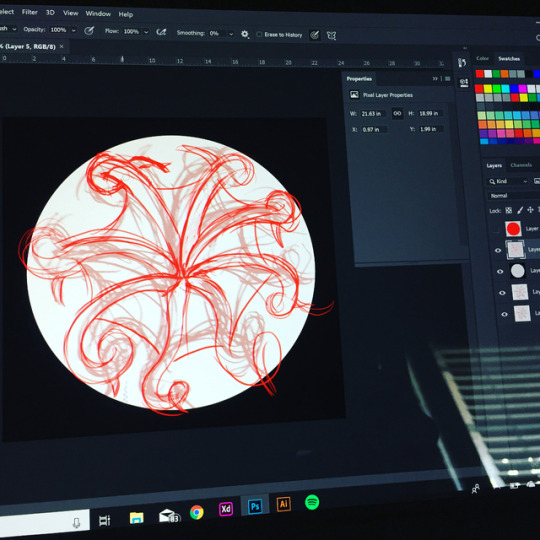540x540 pixels.
Task: Toggle link between width and height
Action: [397, 113]
